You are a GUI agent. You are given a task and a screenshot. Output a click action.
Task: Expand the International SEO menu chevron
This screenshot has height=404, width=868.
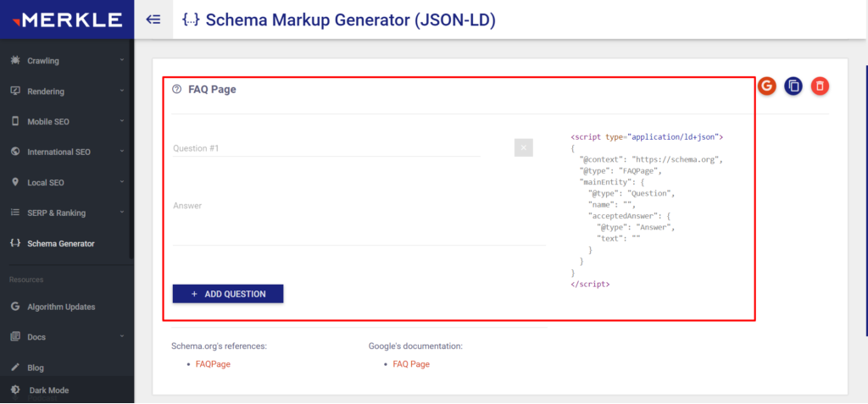(x=122, y=151)
